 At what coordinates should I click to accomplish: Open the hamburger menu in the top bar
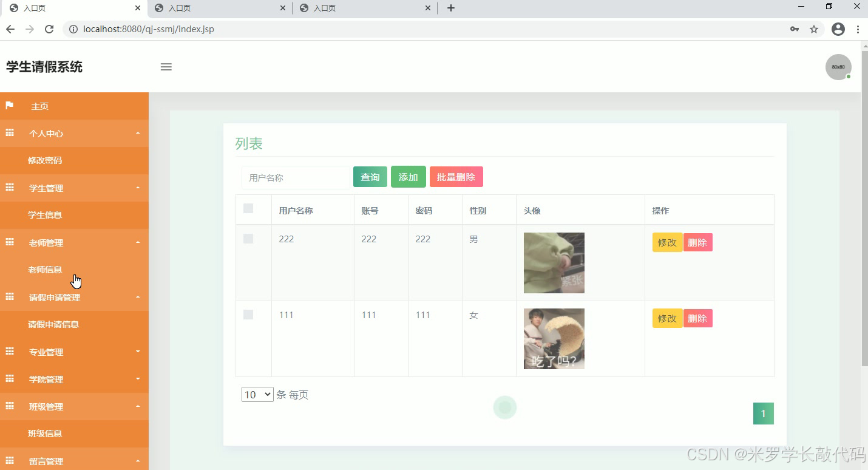(x=166, y=67)
